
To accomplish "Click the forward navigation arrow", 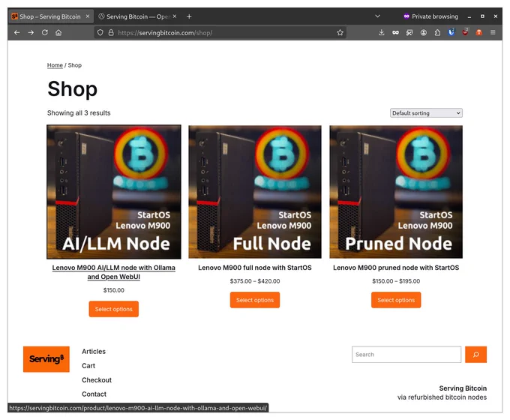I will [x=31, y=32].
